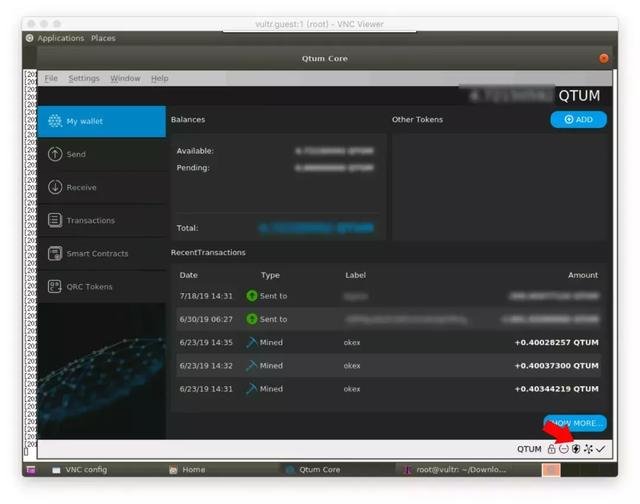Click the Amount column header
Screen dimensions: 640x504
coord(583,275)
